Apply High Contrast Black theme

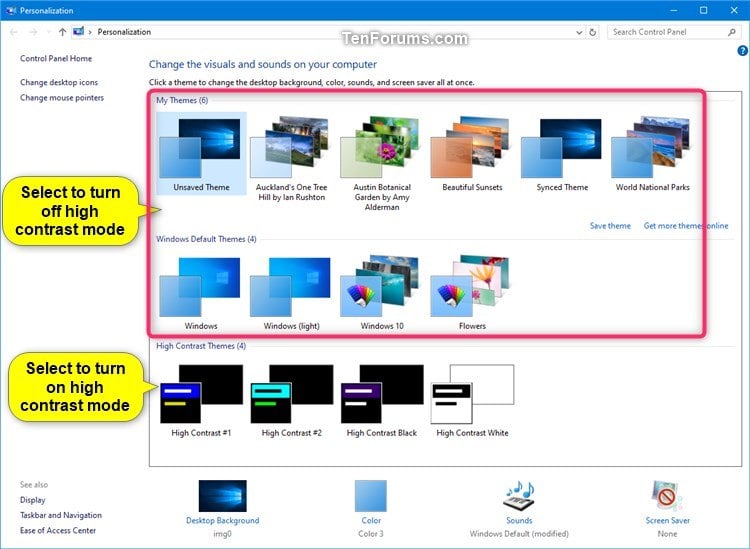tap(382, 401)
